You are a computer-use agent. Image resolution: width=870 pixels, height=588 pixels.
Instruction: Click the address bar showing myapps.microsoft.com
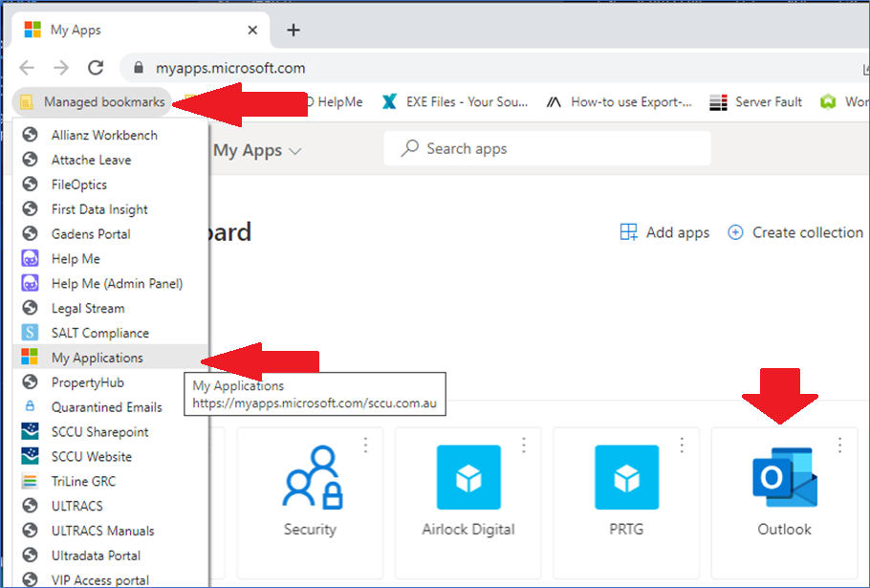pos(494,68)
